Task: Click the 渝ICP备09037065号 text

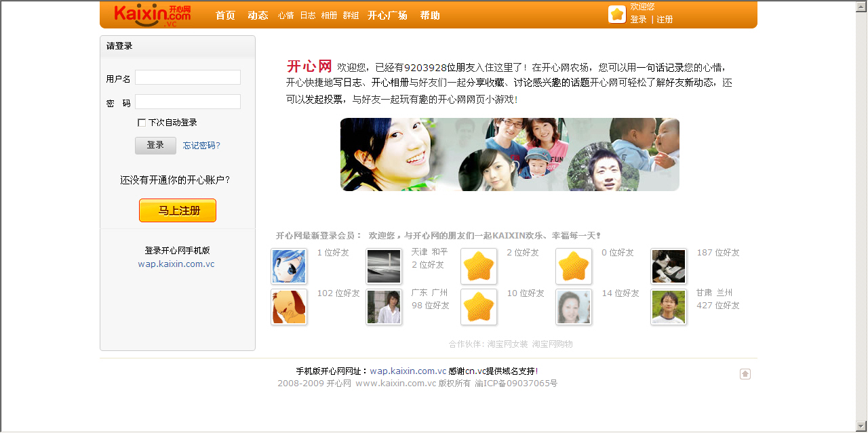Action: tap(516, 384)
